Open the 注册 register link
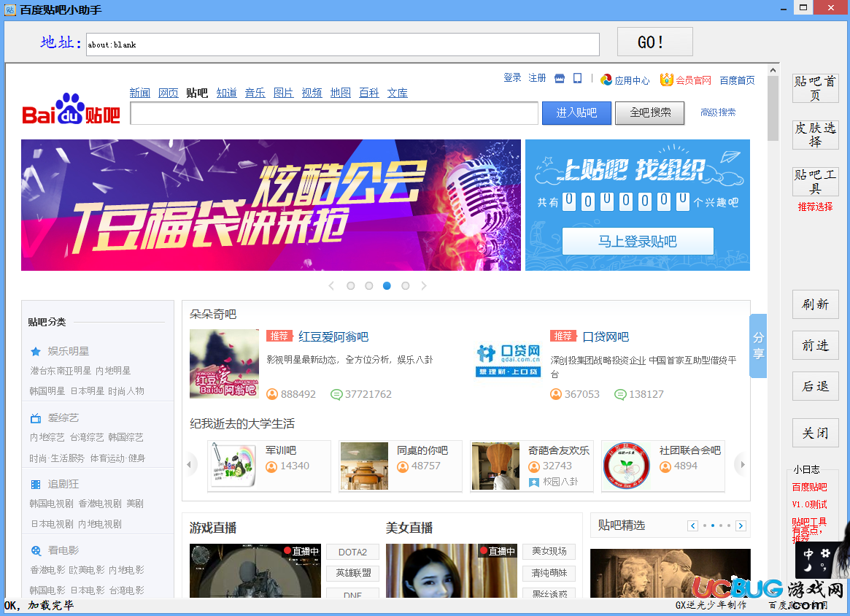The image size is (850, 616). point(537,78)
